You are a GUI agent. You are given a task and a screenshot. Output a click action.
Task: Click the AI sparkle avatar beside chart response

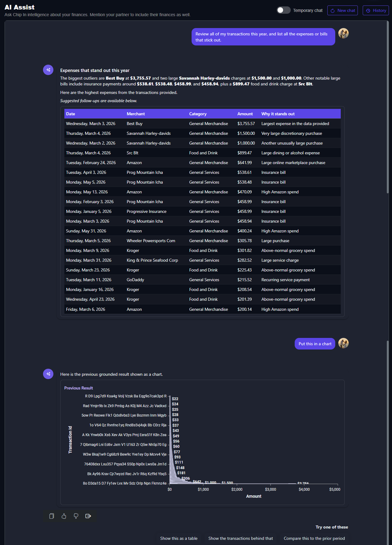(48, 374)
